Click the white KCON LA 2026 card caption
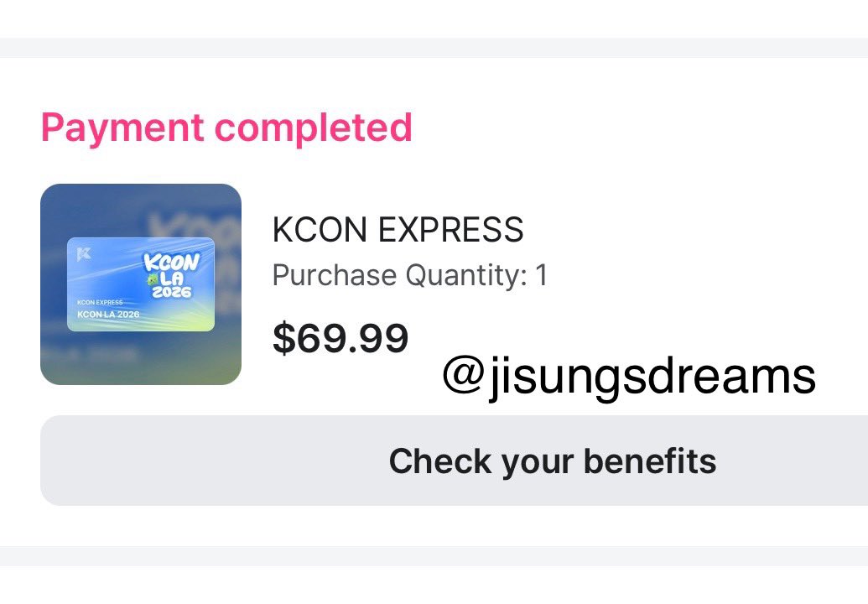This screenshot has height=604, width=868. point(107,315)
